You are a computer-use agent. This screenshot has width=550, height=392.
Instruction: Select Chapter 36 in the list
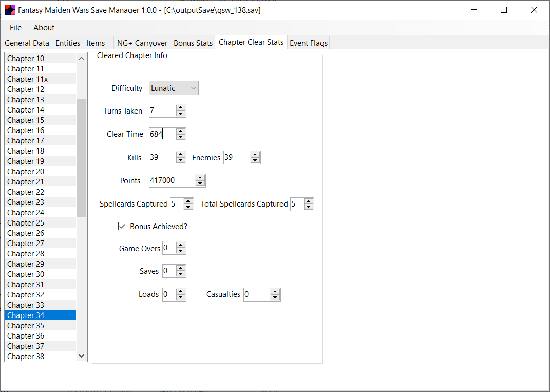click(x=41, y=336)
